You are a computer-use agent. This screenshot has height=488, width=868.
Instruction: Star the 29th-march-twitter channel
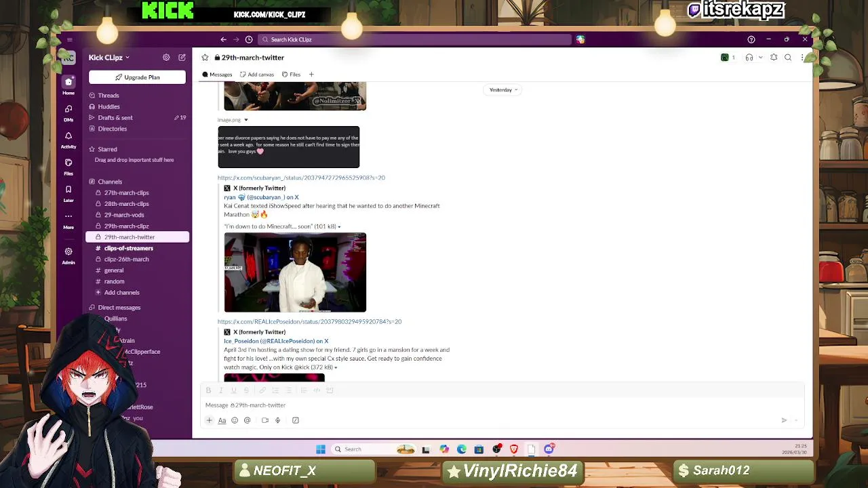click(205, 58)
